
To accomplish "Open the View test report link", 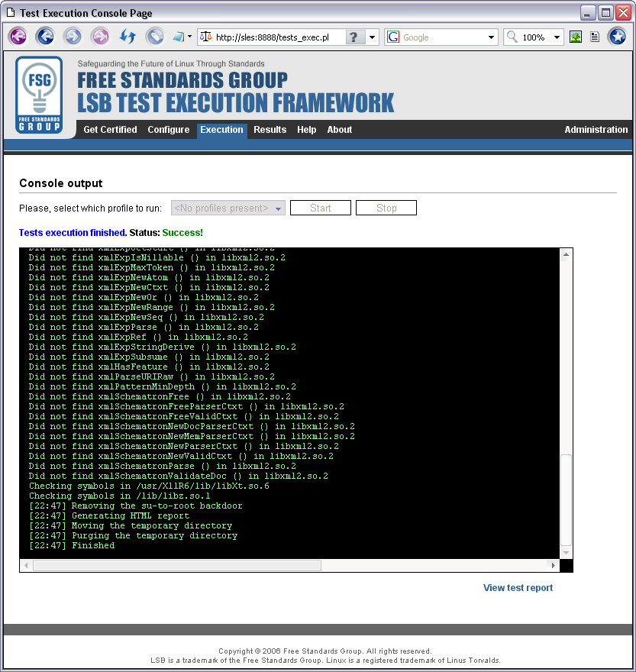I will point(518,587).
